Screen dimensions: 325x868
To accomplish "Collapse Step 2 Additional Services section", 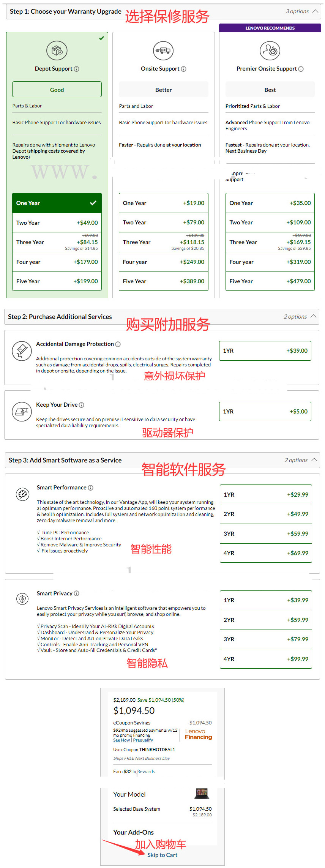I will tap(314, 316).
